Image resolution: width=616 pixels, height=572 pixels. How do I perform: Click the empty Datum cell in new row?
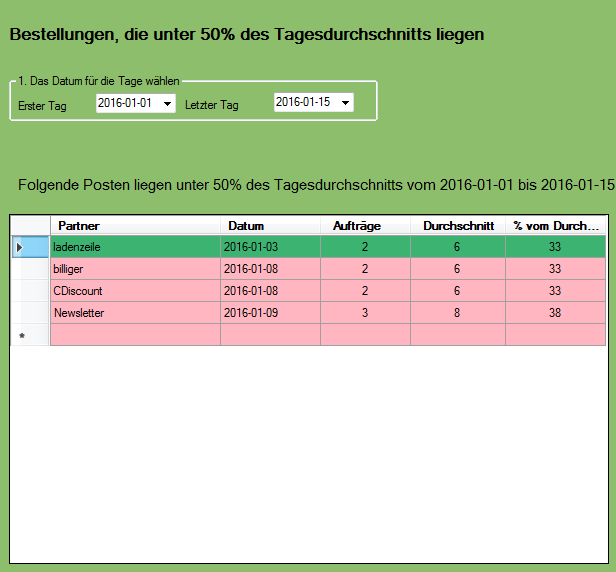click(270, 335)
